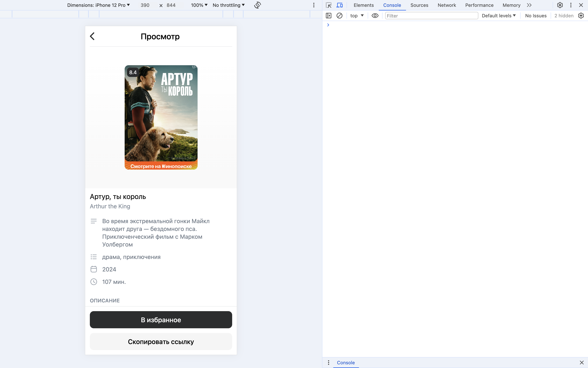
Task: Open DevTools settings gear in top bar
Action: click(x=560, y=5)
